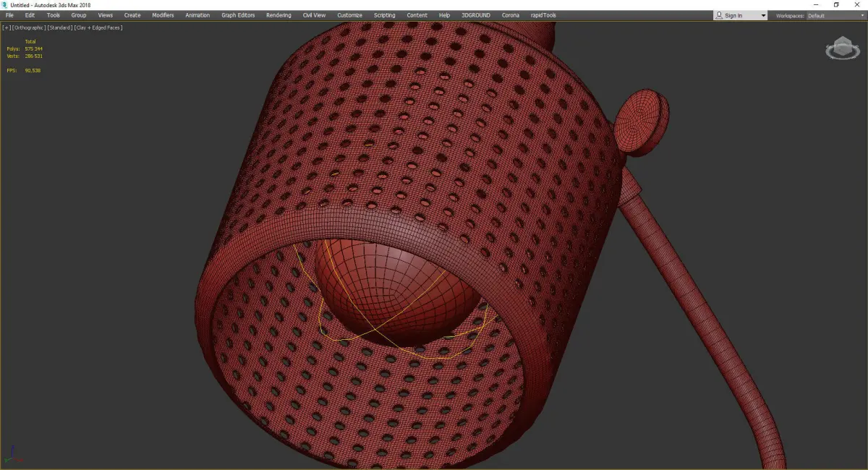Click the Verts count statistic text
This screenshot has width=868, height=470.
(x=25, y=56)
